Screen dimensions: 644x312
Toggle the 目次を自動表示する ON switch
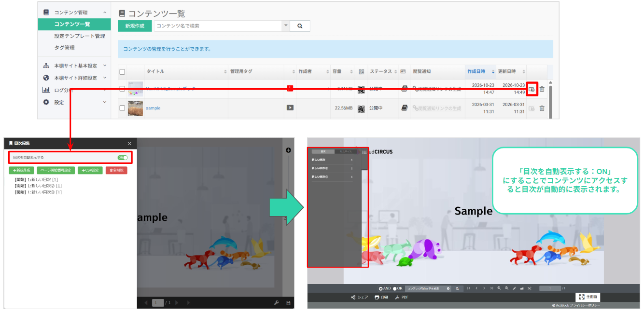[x=123, y=158]
